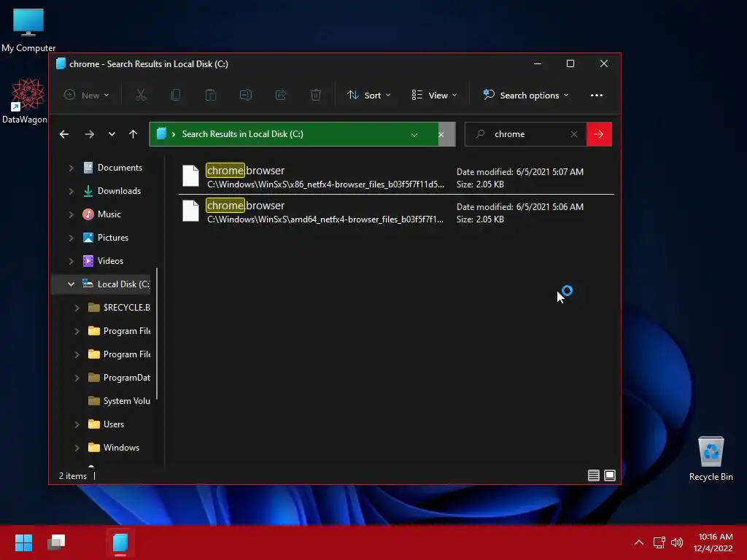
Task: Open recent locations chevron dropdown
Action: tap(112, 134)
